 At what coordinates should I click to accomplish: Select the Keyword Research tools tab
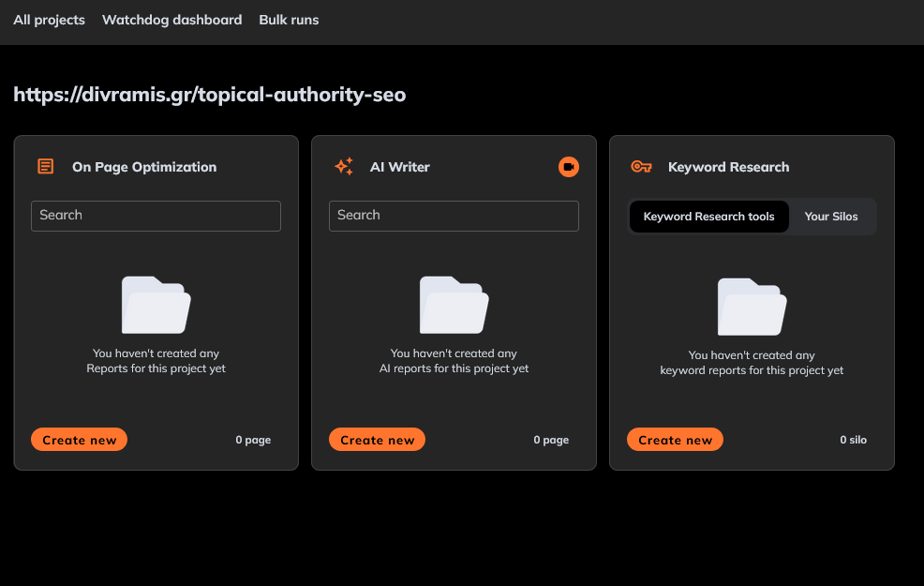[708, 216]
